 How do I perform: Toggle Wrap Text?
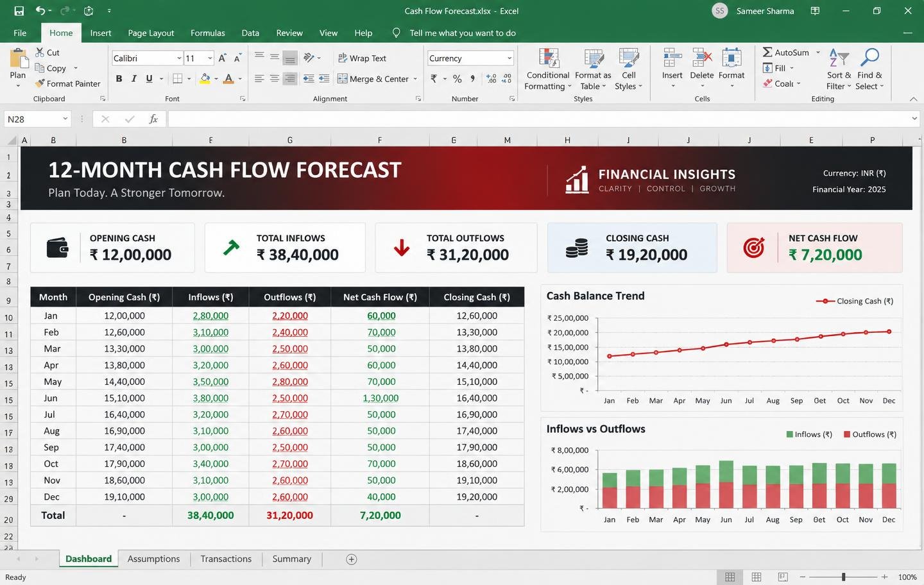pos(362,58)
